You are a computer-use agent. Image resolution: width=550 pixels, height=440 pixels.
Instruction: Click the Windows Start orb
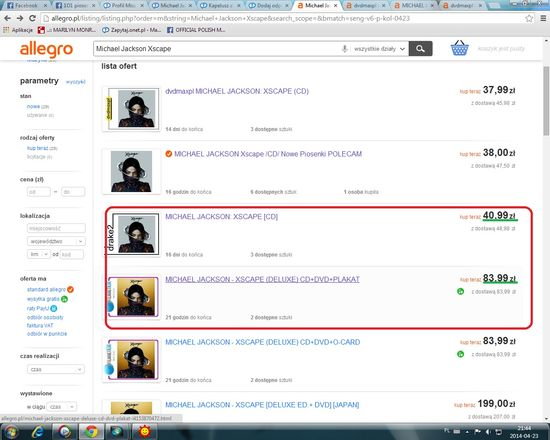(x=11, y=432)
